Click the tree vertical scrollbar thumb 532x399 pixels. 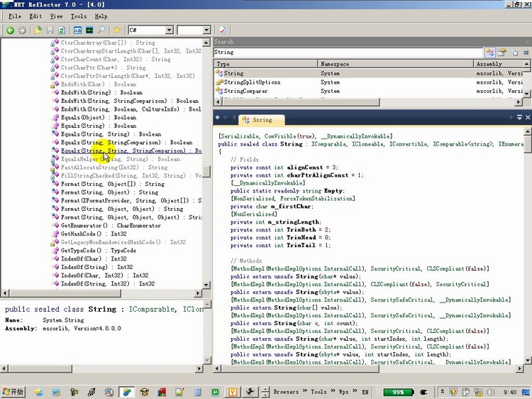click(x=206, y=171)
